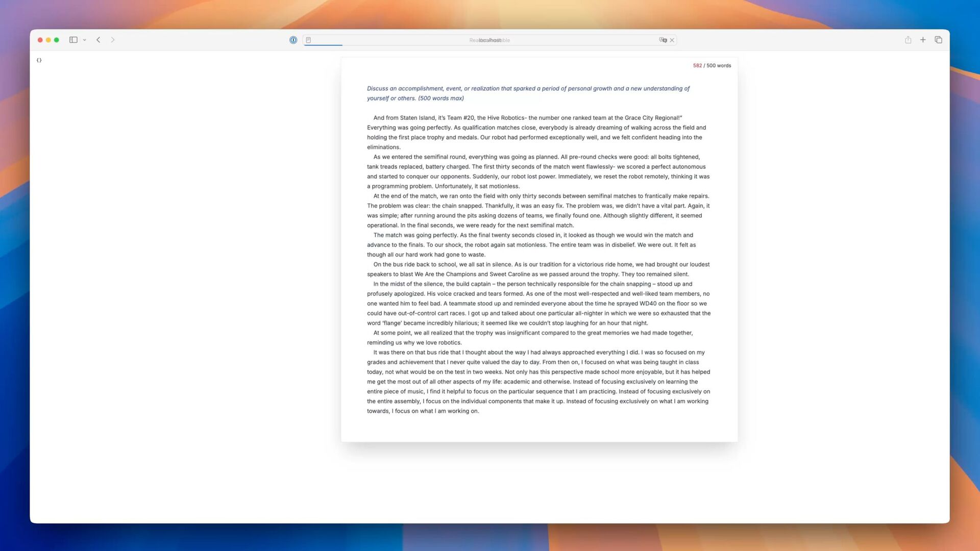Open the translate page icon
The image size is (980, 551).
[663, 40]
